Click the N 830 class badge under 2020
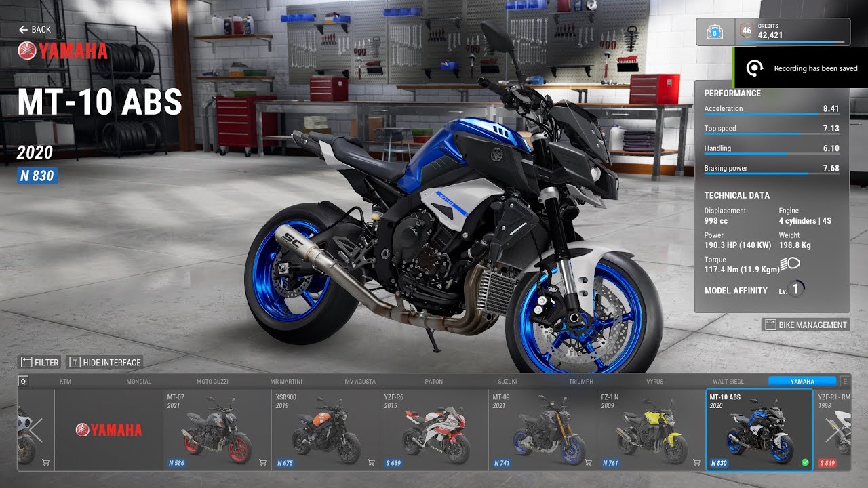 37,176
